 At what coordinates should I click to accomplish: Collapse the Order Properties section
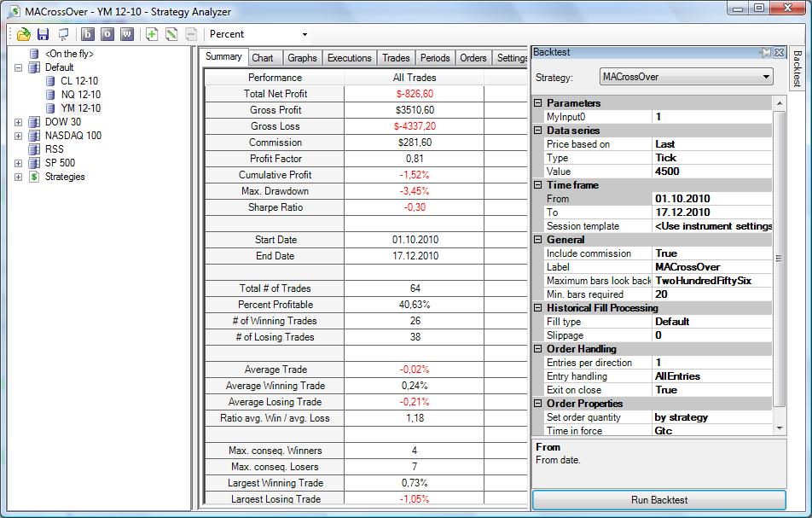tap(537, 403)
